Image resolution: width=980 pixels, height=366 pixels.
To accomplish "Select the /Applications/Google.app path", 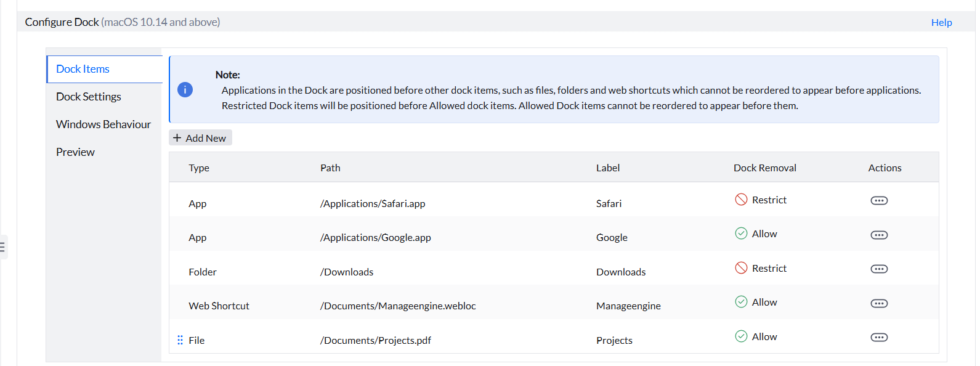I will [x=376, y=238].
